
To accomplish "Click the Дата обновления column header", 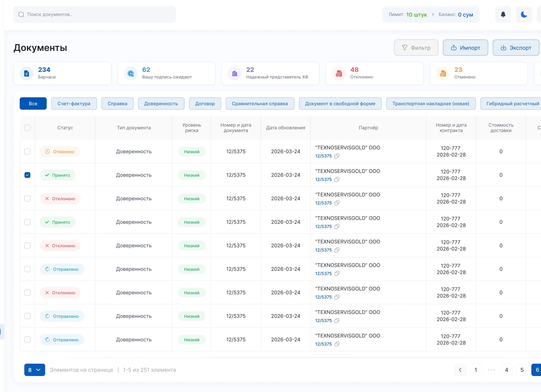I will [286, 128].
